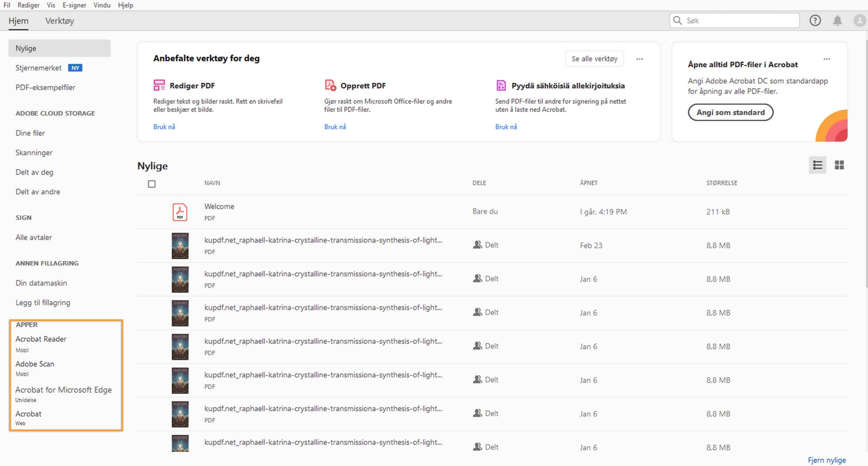Screen dimensions: 868x466
Task: Click the Welcome PDF file icon
Action: pos(180,212)
